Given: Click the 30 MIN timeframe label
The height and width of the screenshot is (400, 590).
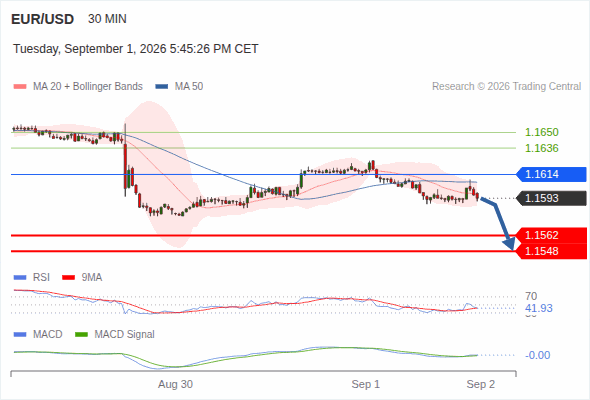Looking at the screenshot, I should [107, 19].
